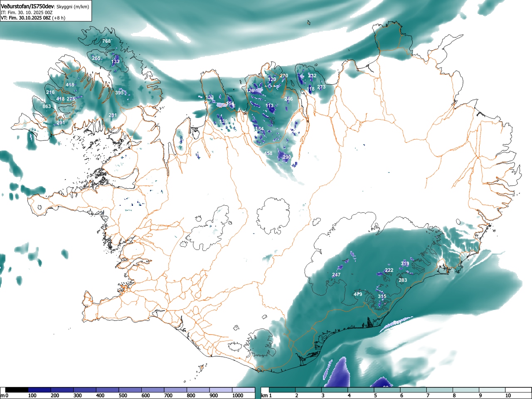Click the 100–200 m dark blue swatch
This screenshot has height=399, width=532.
coord(39,390)
